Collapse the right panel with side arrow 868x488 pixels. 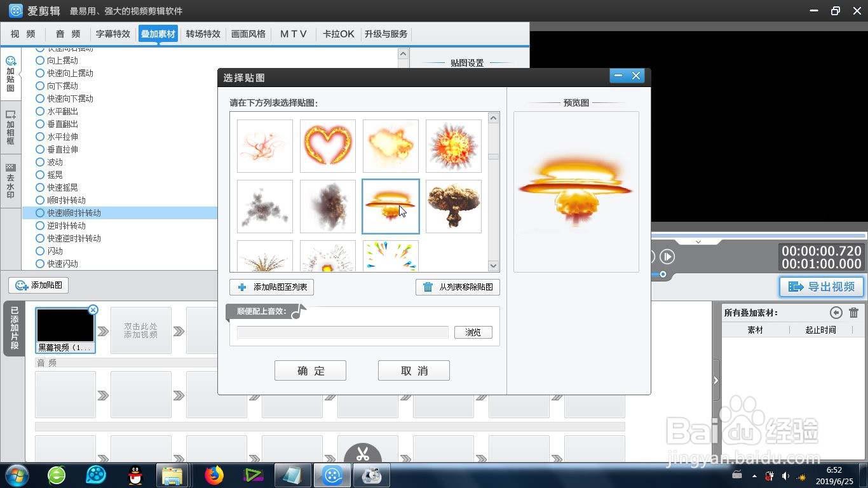[x=716, y=381]
